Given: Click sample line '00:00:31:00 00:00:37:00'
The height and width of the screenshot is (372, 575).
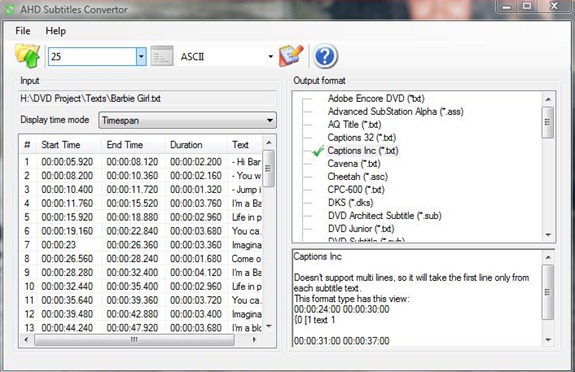Looking at the screenshot, I should (341, 341).
